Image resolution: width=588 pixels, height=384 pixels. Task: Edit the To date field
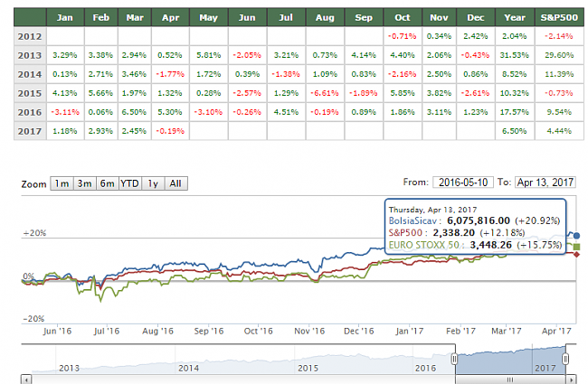545,183
